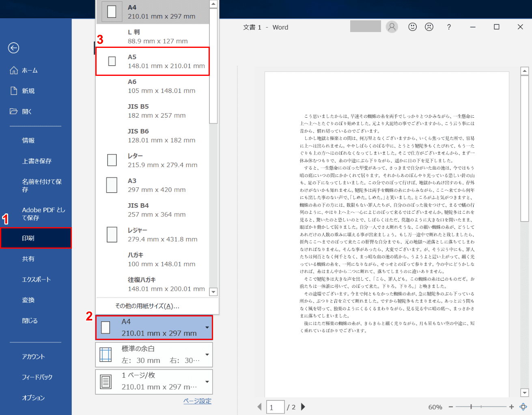Select ハガキ paper size

pyautogui.click(x=153, y=259)
